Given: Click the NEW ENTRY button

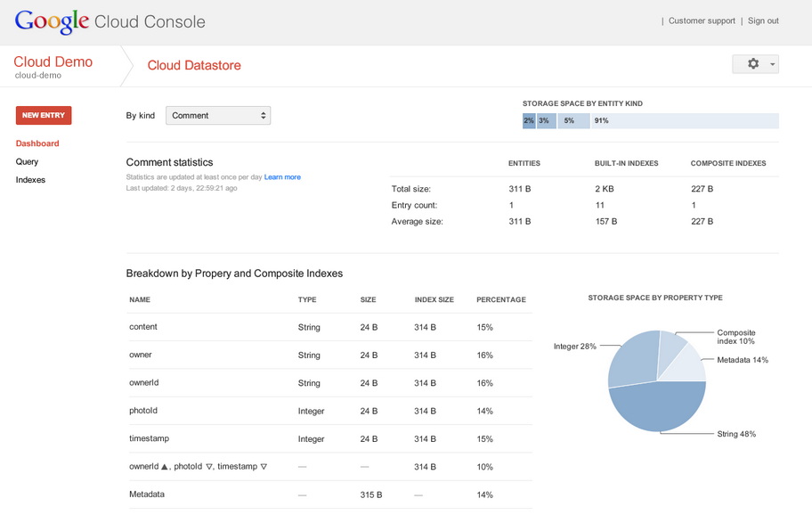Looking at the screenshot, I should tap(44, 115).
